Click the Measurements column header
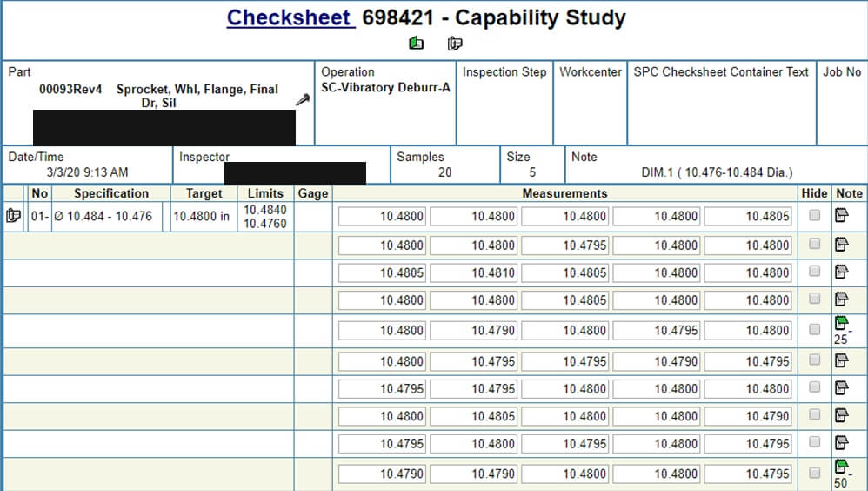 [x=564, y=193]
